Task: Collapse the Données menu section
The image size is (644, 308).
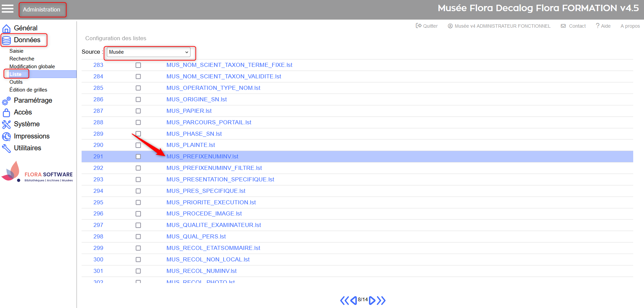Action: tap(27, 40)
